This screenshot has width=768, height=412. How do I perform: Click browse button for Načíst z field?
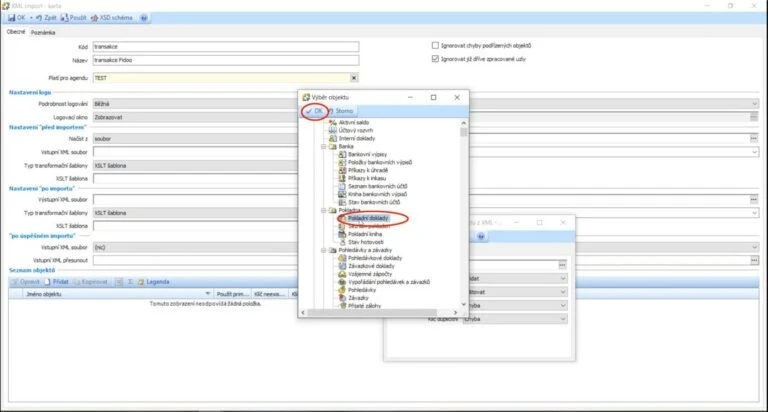[x=754, y=139]
